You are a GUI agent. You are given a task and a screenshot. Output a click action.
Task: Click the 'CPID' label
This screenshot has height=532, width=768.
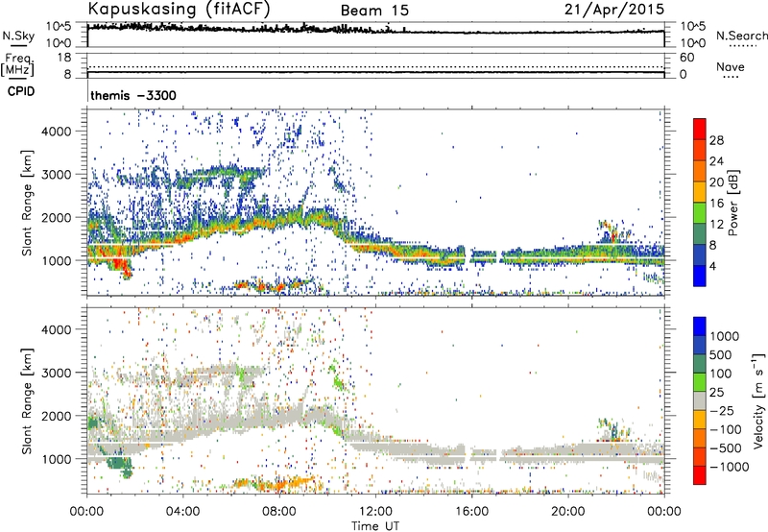click(21, 91)
